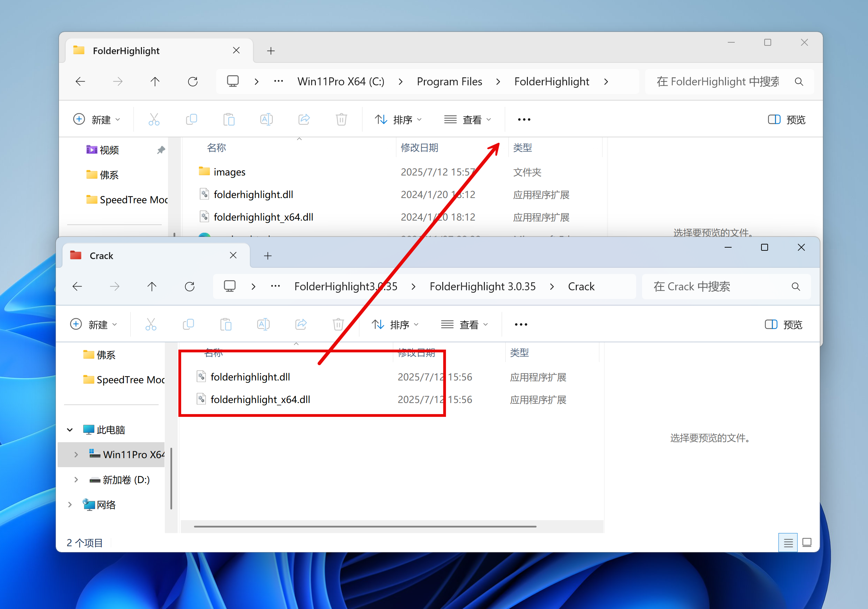Screen dimensions: 868x609
Task: Collapse the 此电脑 tree node
Action: point(70,430)
